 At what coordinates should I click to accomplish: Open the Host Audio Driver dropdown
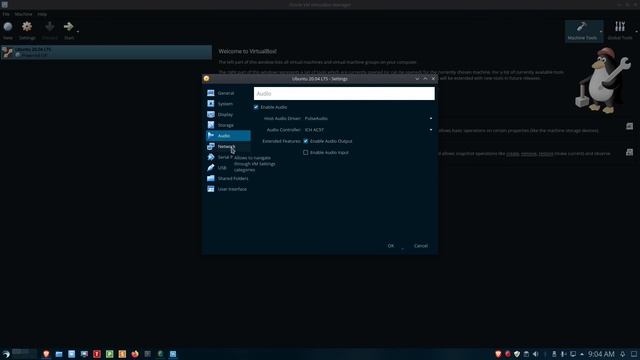pos(369,118)
